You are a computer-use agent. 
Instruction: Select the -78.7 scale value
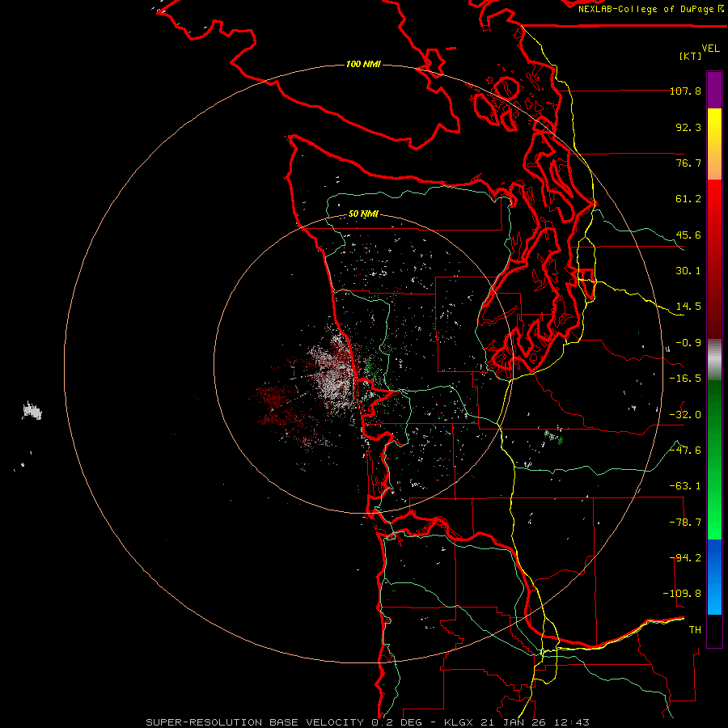click(686, 523)
